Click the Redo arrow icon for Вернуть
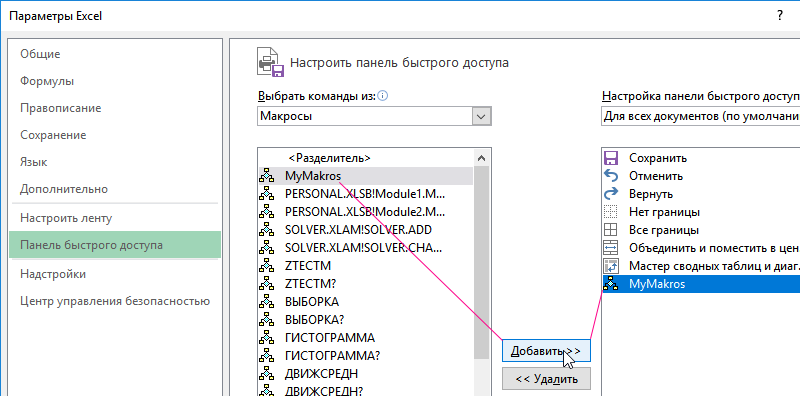Viewport: 800px width, 396px height. (x=611, y=194)
